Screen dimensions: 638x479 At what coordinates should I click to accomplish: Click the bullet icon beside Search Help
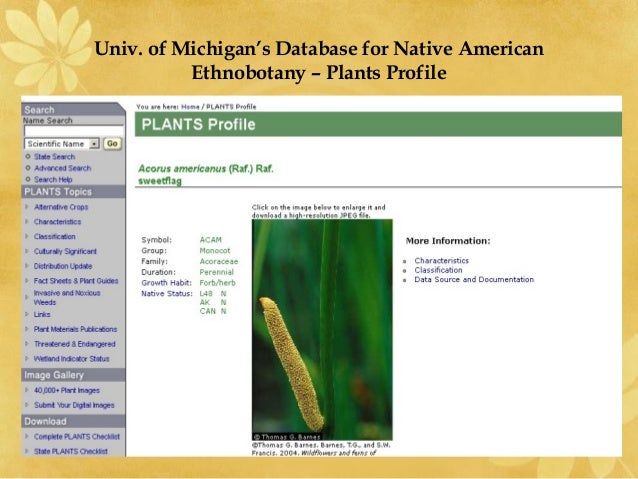(28, 179)
